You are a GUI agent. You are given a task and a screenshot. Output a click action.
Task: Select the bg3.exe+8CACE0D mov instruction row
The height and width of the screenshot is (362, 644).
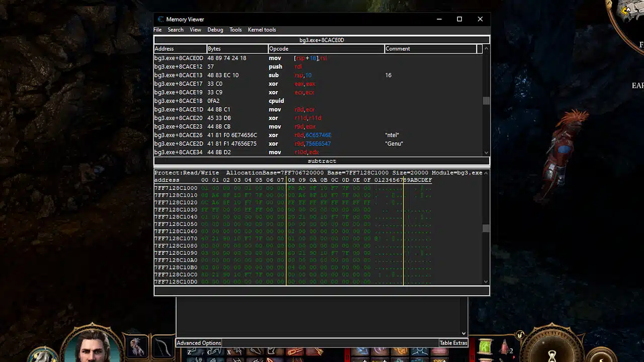318,58
